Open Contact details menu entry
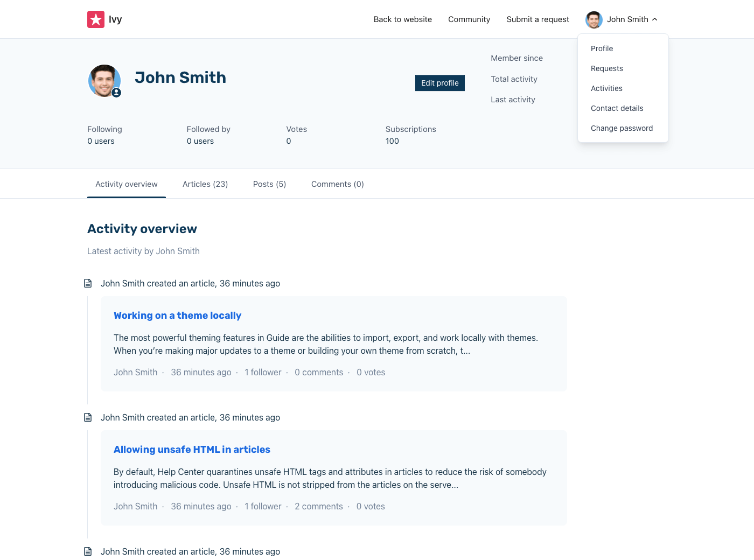Image resolution: width=754 pixels, height=560 pixels. [x=617, y=108]
